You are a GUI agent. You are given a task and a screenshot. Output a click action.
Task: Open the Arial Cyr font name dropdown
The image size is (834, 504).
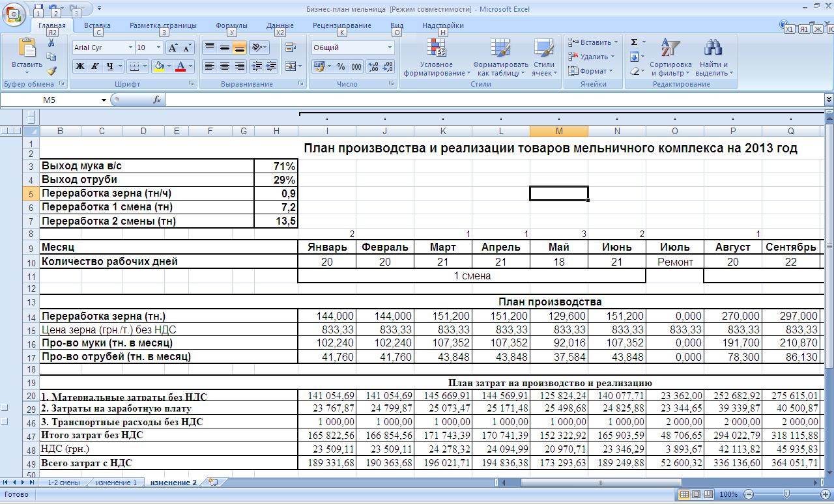point(130,48)
